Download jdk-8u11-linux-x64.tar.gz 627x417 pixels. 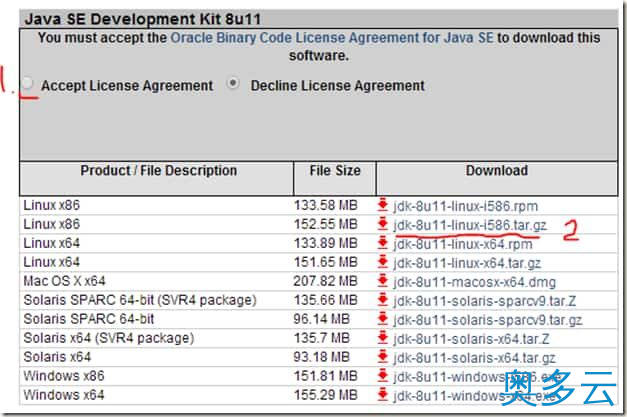point(467,263)
